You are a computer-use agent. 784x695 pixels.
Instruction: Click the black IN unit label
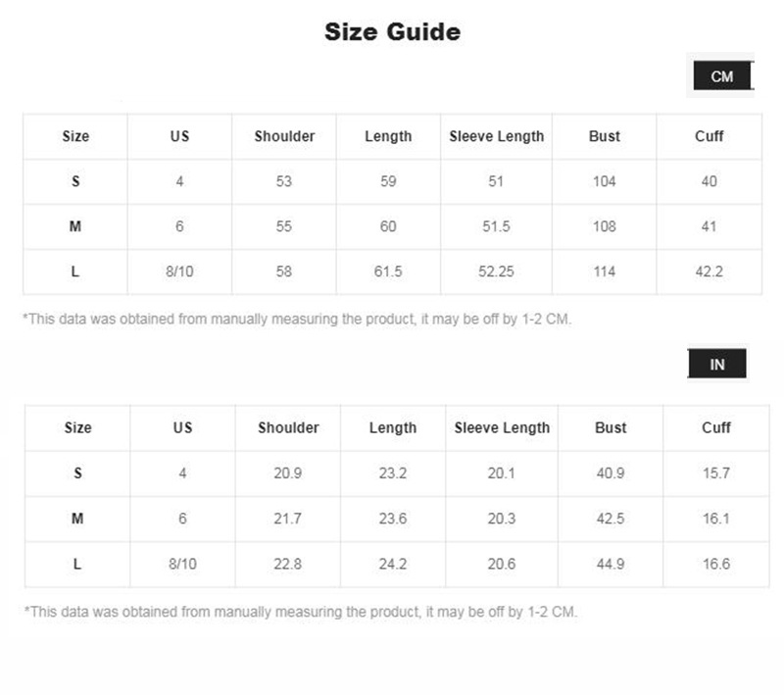tap(717, 364)
